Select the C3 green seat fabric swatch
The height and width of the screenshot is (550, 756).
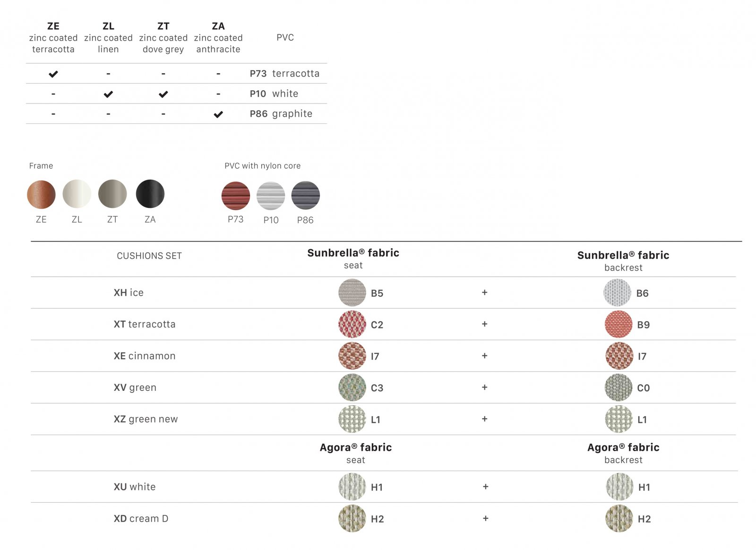(x=352, y=387)
